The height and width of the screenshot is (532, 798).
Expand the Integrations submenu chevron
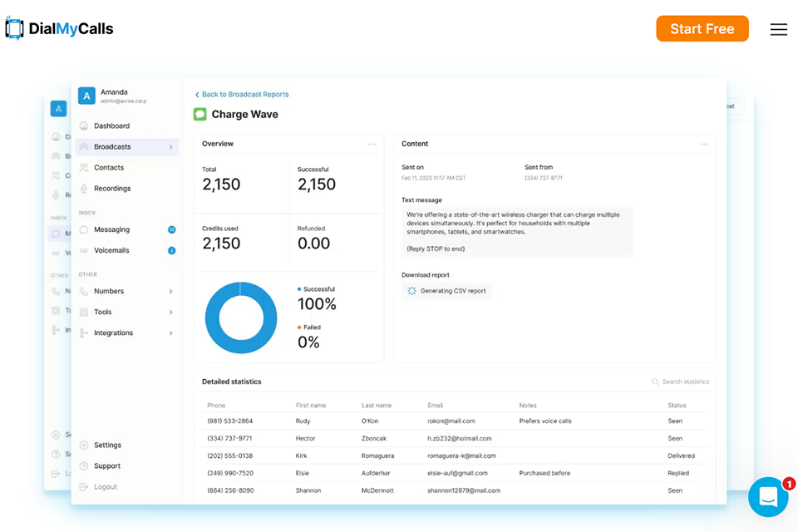(171, 333)
